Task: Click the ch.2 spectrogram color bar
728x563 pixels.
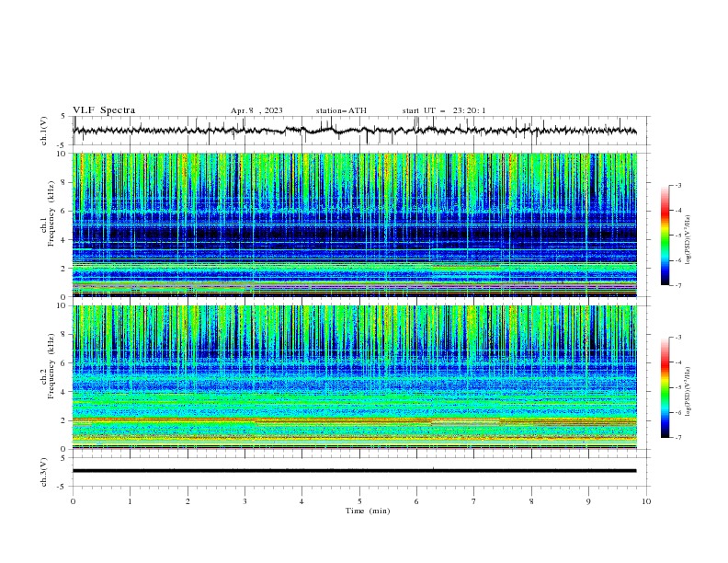Action: [x=665, y=387]
